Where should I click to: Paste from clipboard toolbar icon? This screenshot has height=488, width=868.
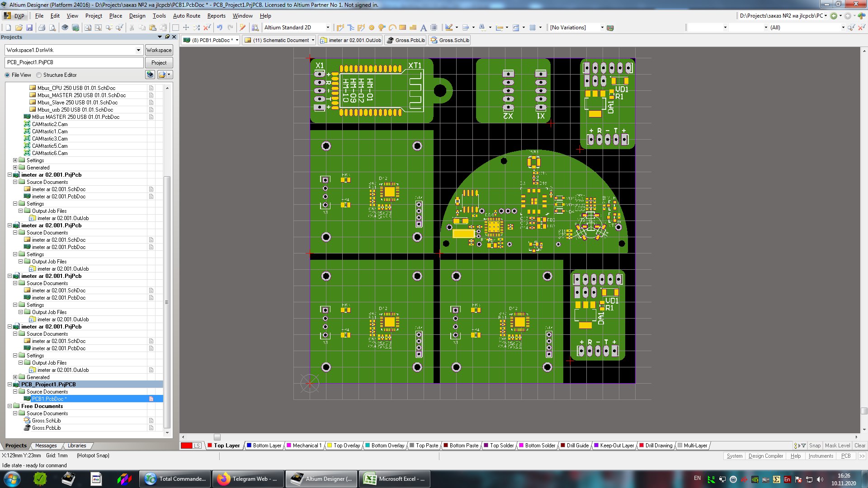[x=153, y=28]
